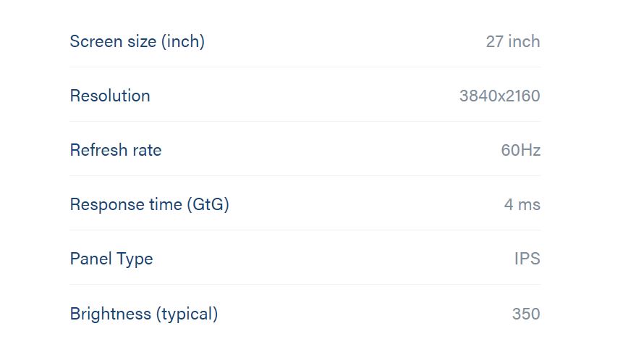Click the word Type in Panel Type

135,259
